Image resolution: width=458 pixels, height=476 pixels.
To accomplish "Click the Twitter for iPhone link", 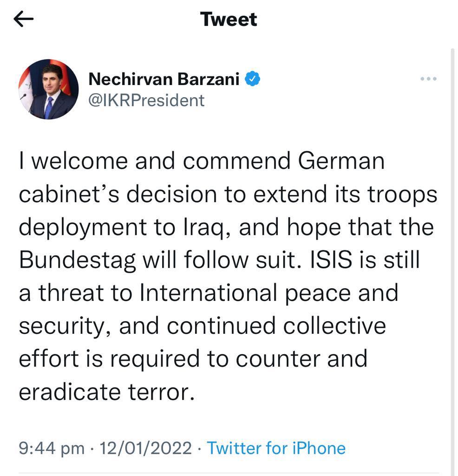I will (x=276, y=448).
